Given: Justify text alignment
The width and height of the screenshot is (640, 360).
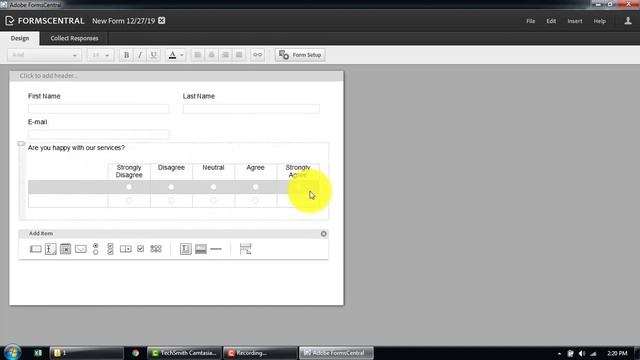Looking at the screenshot, I should tap(239, 55).
